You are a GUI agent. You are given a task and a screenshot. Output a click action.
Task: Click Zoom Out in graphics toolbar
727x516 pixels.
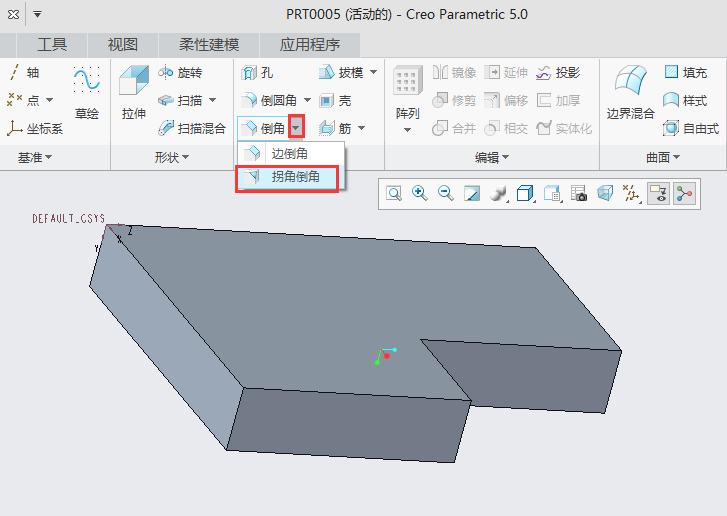click(x=446, y=193)
